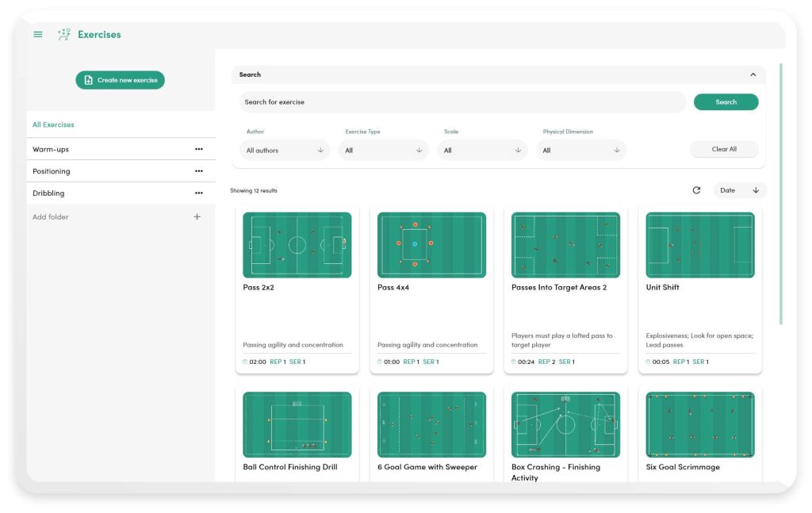Open the options menu for Warm-ups folder

coord(198,148)
